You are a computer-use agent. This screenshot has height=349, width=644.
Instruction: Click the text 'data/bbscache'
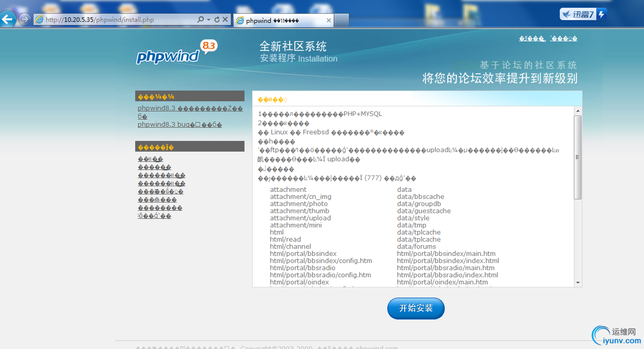[420, 197]
